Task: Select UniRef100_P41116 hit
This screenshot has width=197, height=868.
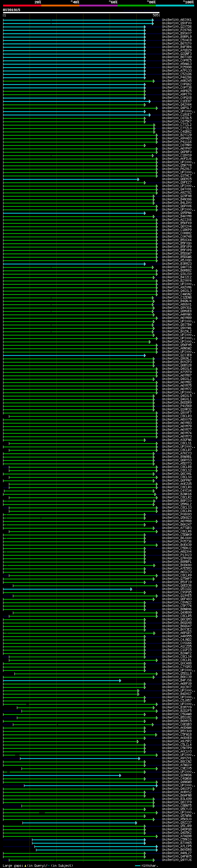Action: pyautogui.click(x=176, y=142)
